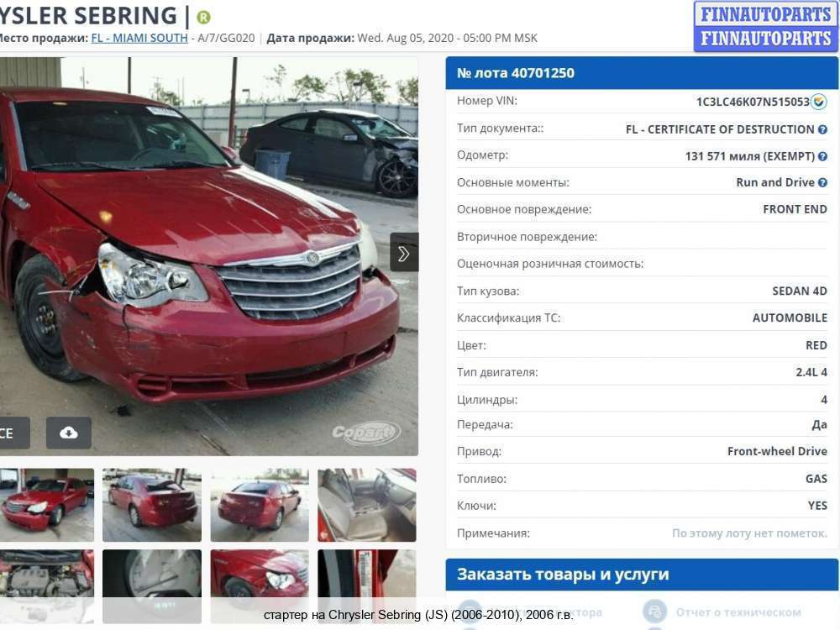This screenshot has height=630, width=840.
Task: Select thumbnail of red car front view
Action: tap(46, 505)
